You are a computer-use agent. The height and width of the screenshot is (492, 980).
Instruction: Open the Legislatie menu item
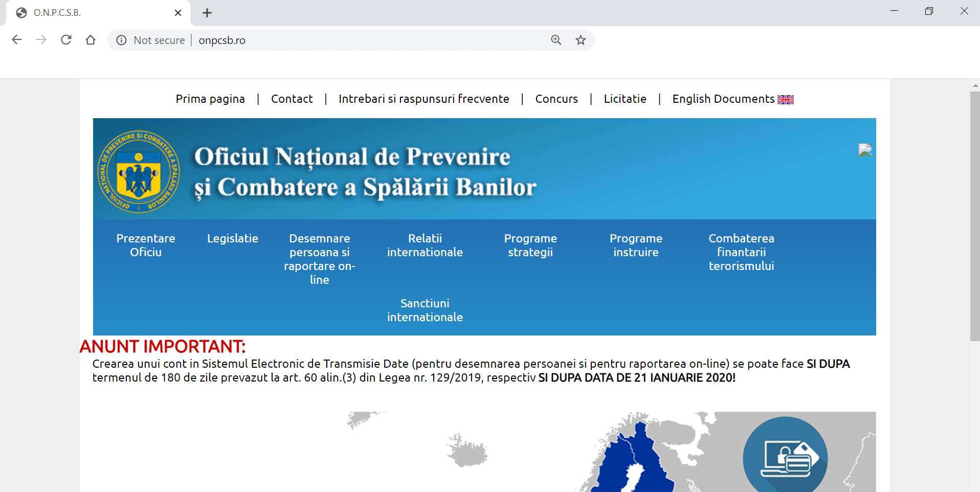point(233,238)
